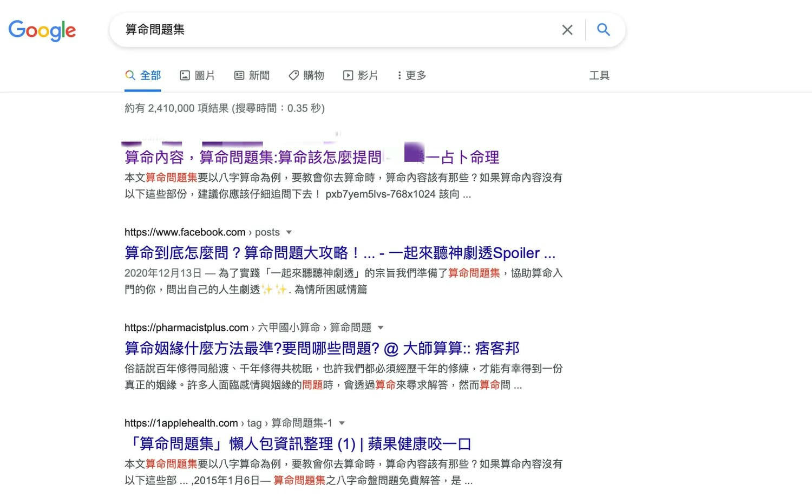The height and width of the screenshot is (504, 812).
Task: Expand dropdown arrow next to facebook.com posts
Action: 289,232
